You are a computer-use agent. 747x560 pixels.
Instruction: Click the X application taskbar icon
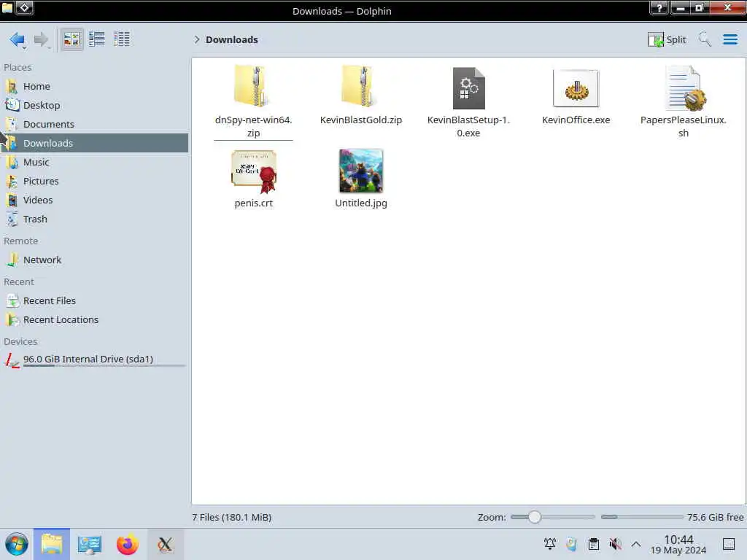(166, 544)
